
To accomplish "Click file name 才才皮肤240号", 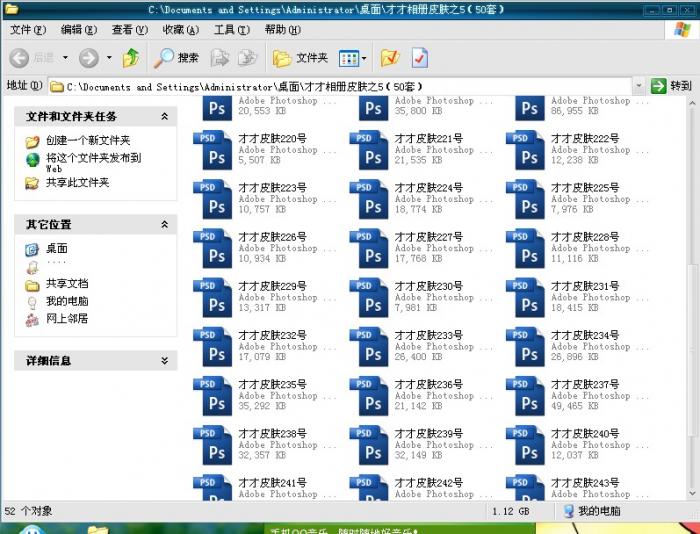I will point(585,434).
